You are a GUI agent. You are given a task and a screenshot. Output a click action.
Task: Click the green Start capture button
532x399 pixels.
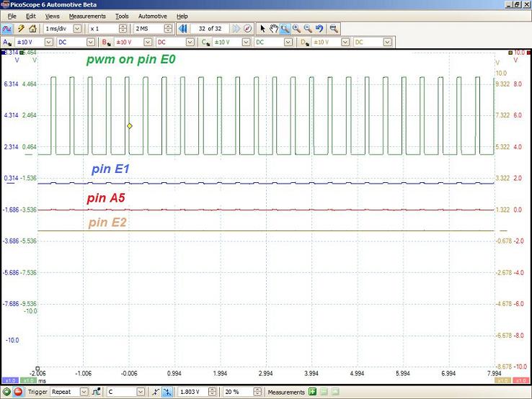point(6,392)
